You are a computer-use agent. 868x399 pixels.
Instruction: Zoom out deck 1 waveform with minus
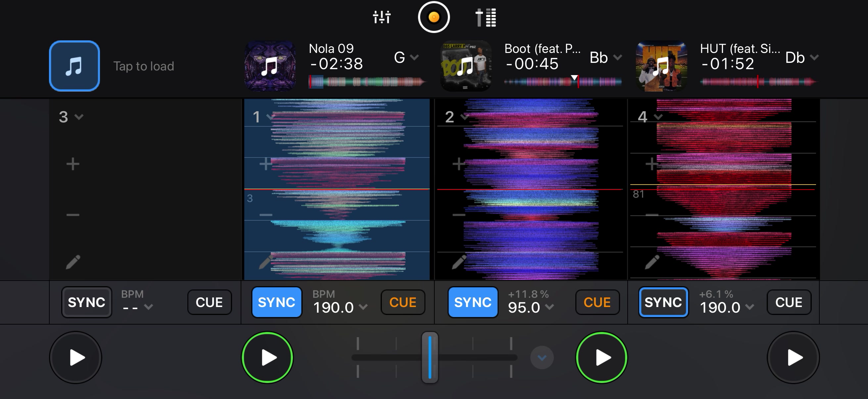click(265, 215)
